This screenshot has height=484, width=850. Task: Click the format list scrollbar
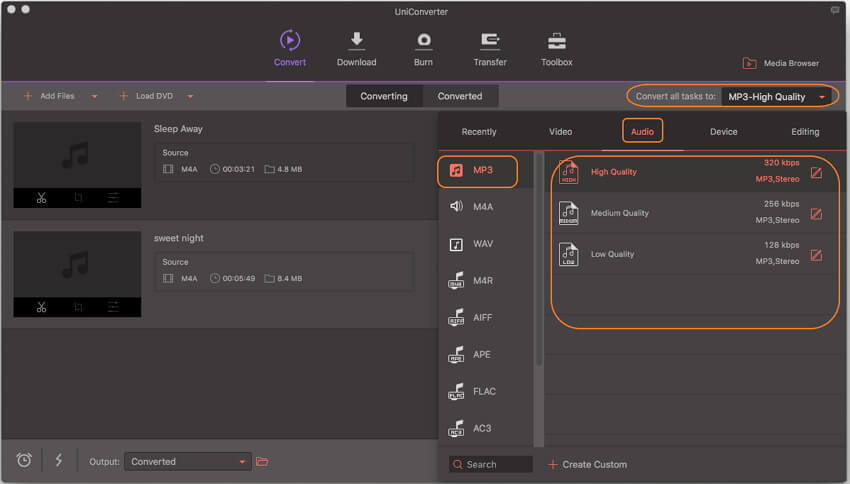pyautogui.click(x=538, y=260)
